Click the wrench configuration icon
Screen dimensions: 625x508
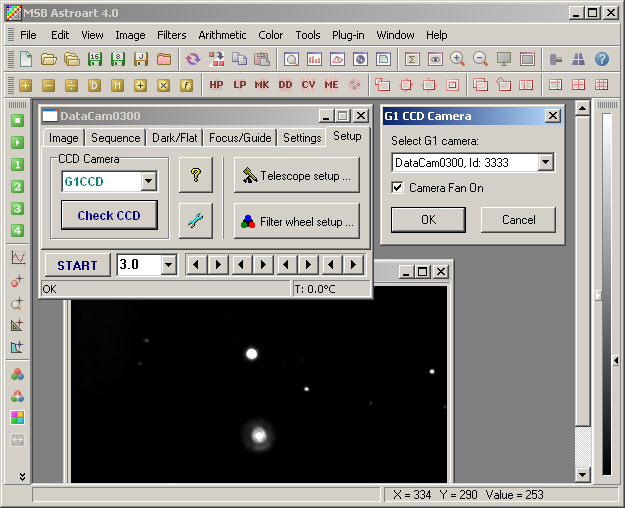tap(195, 221)
